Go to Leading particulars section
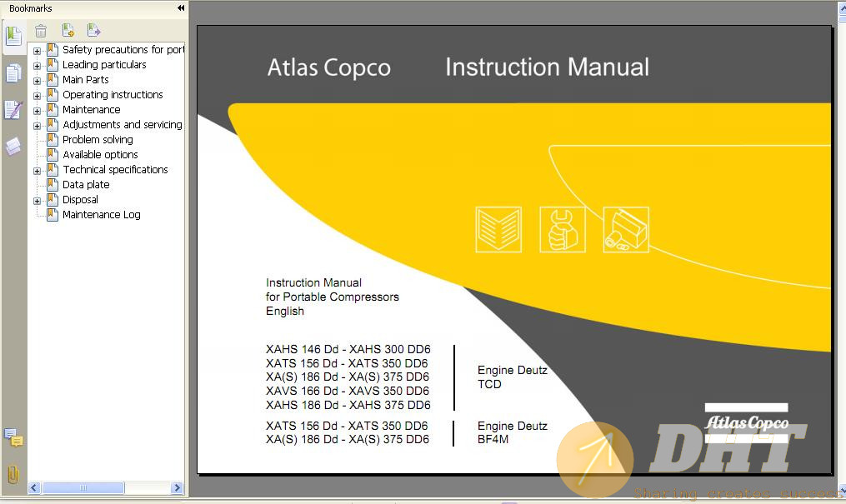This screenshot has width=846, height=504. [x=104, y=65]
